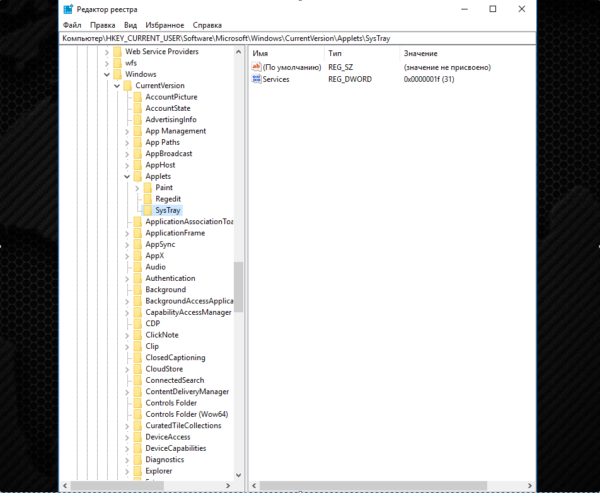This screenshot has width=600, height=493.
Task: Click the Paint folder icon
Action: click(x=147, y=188)
